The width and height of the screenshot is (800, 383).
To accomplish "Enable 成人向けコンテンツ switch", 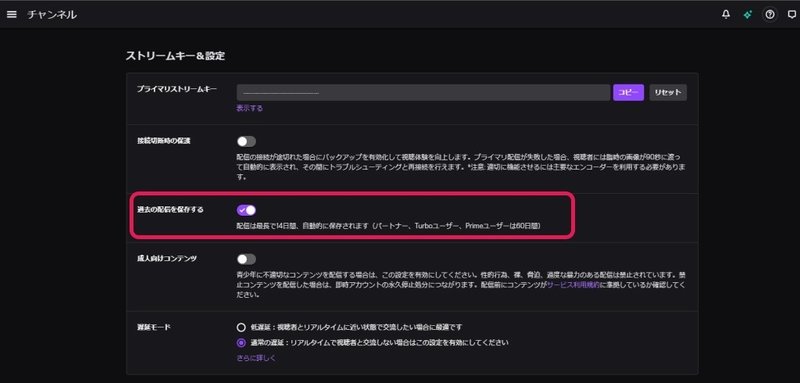I will (x=246, y=259).
